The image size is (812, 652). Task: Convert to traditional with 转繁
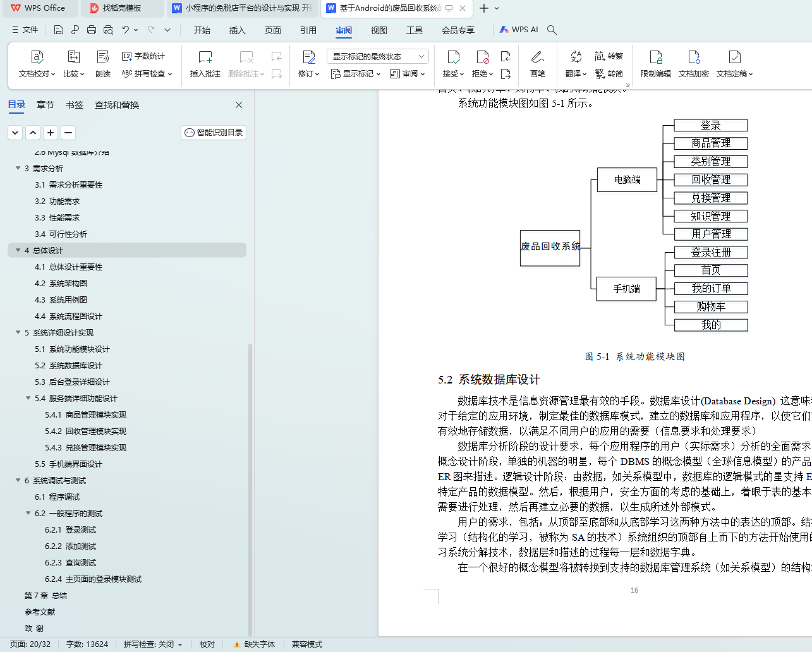(609, 56)
